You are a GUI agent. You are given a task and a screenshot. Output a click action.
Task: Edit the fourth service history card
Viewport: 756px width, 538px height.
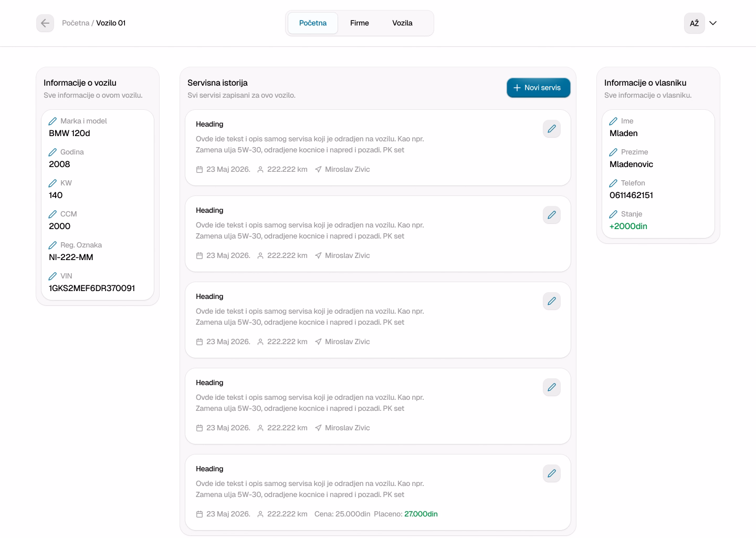click(x=552, y=387)
